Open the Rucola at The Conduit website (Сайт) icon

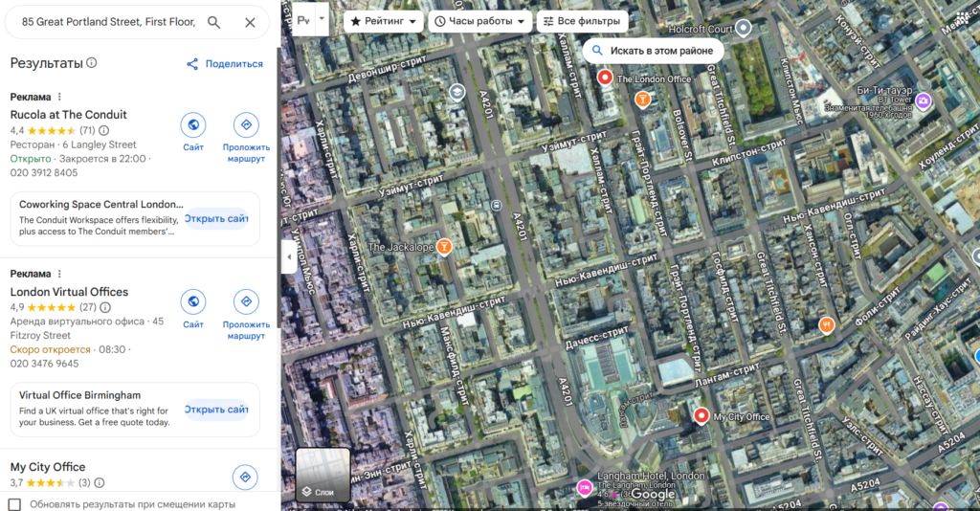point(193,125)
